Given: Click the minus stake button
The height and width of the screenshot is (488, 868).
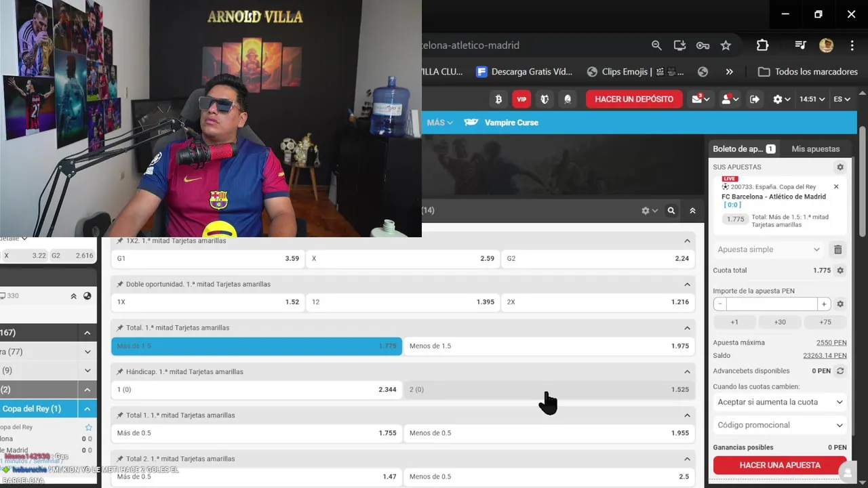Looking at the screenshot, I should click(x=720, y=304).
